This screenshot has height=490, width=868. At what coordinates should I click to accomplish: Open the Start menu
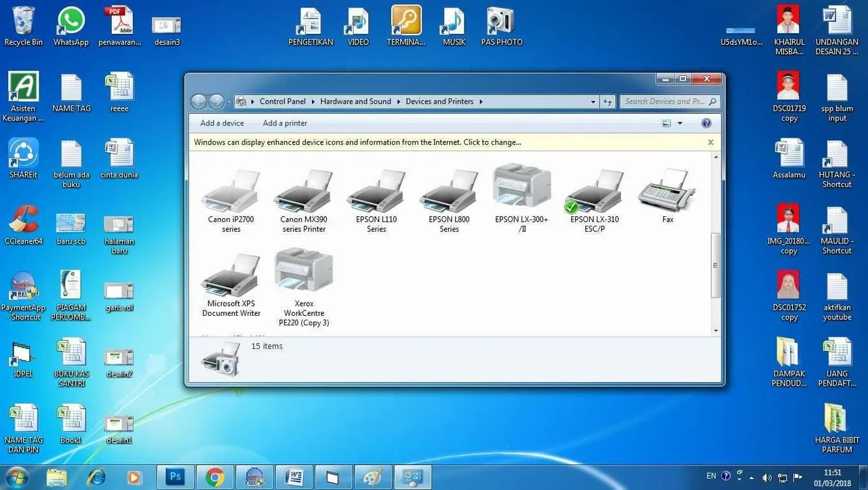click(18, 477)
